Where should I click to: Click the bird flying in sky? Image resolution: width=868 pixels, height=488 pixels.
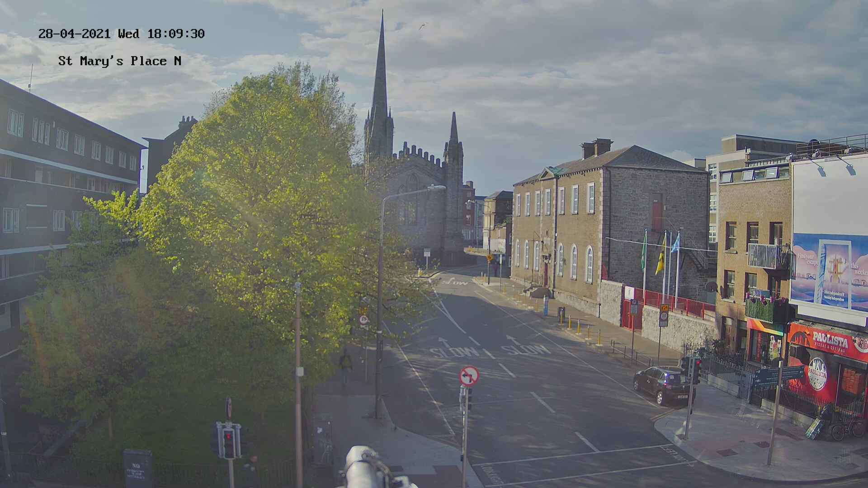pos(422,26)
